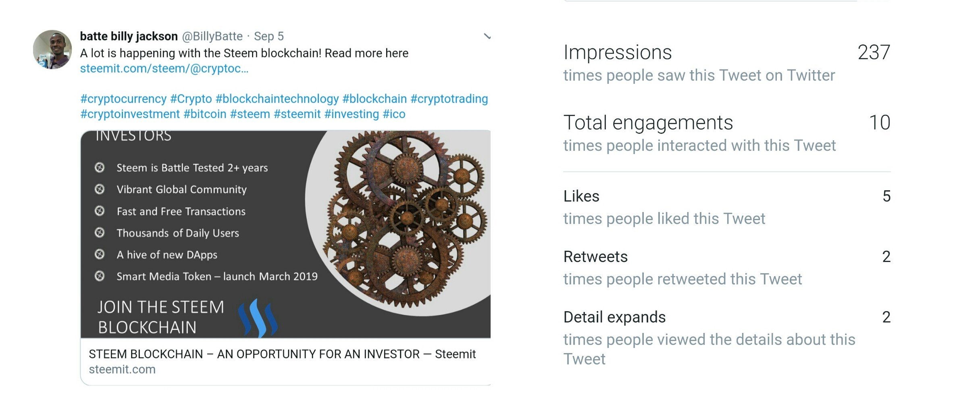
Task: Select the #ico hashtag
Action: pyautogui.click(x=394, y=114)
